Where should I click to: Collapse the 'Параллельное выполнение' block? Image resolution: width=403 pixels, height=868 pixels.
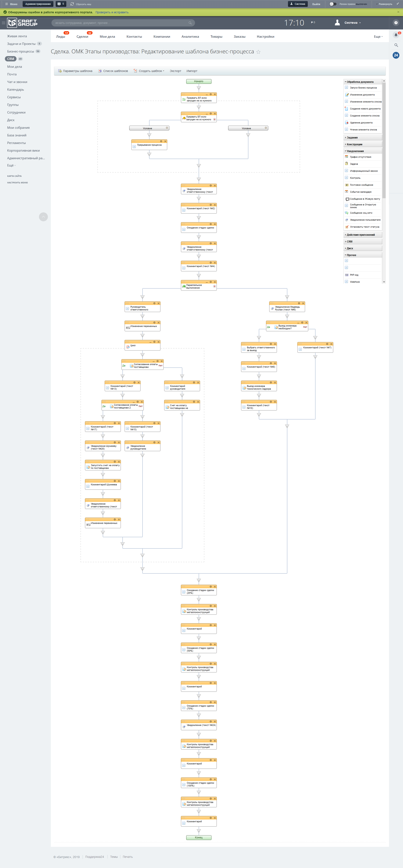206,282
